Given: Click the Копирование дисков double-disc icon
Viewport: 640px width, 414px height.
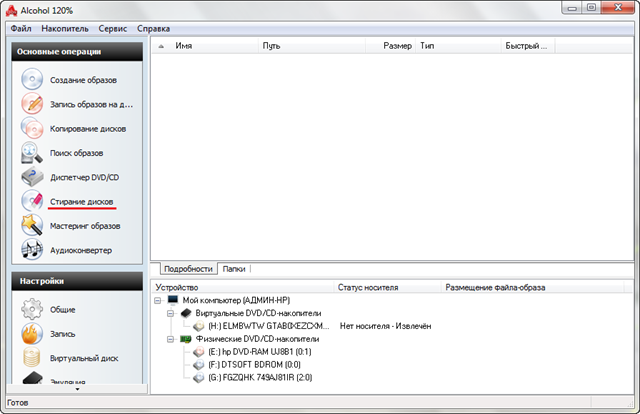Looking at the screenshot, I should coord(32,128).
